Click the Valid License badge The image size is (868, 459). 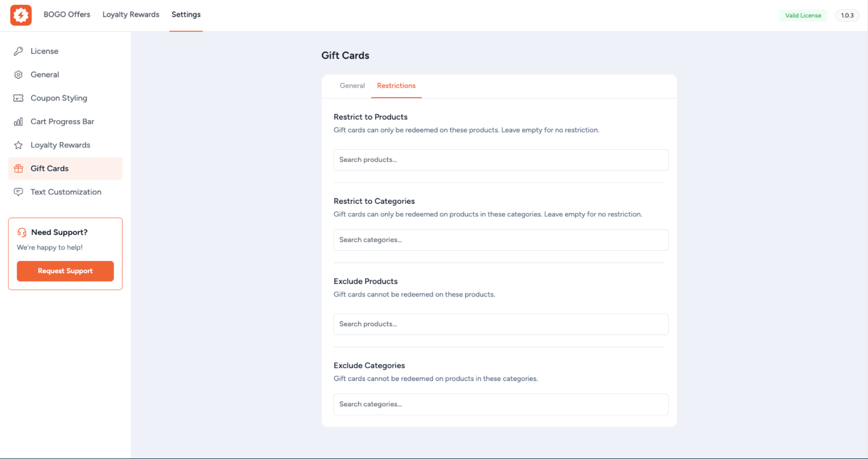pos(803,15)
